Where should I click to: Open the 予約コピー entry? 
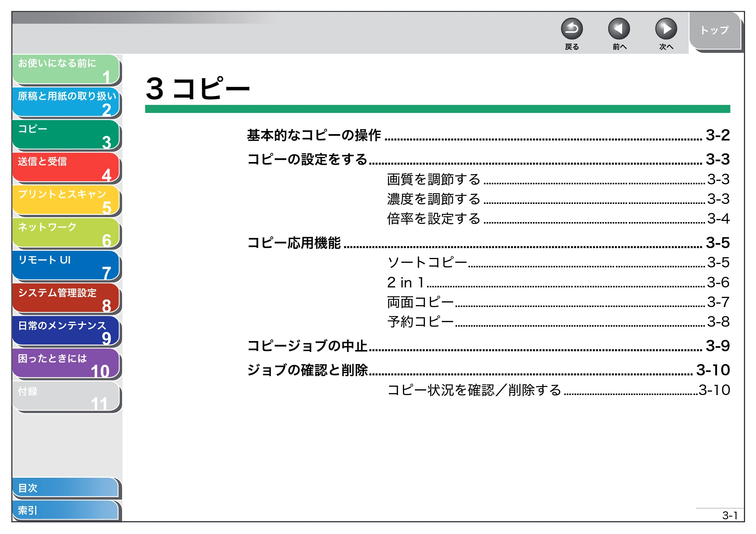[x=420, y=322]
